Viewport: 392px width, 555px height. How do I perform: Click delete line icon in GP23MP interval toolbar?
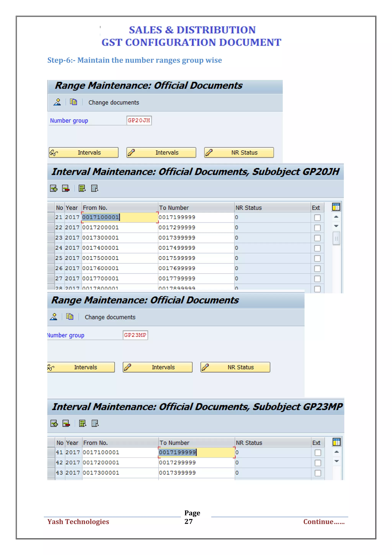pyautogui.click(x=66, y=424)
